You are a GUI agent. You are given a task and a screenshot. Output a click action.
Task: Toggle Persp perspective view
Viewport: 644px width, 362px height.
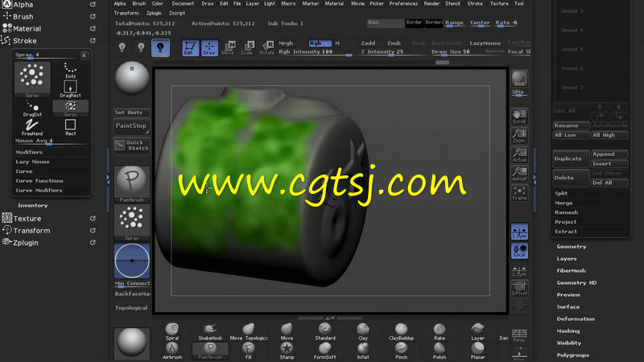519,335
